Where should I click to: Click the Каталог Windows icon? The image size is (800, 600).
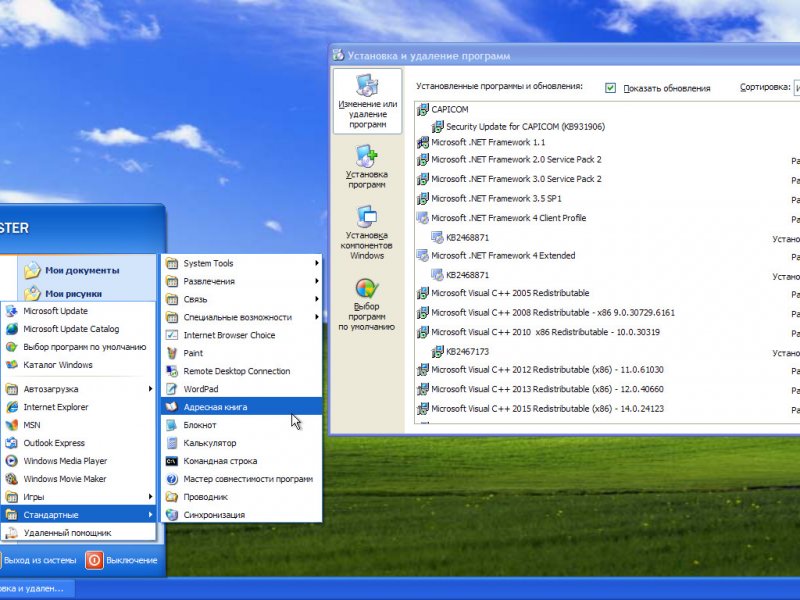point(12,365)
